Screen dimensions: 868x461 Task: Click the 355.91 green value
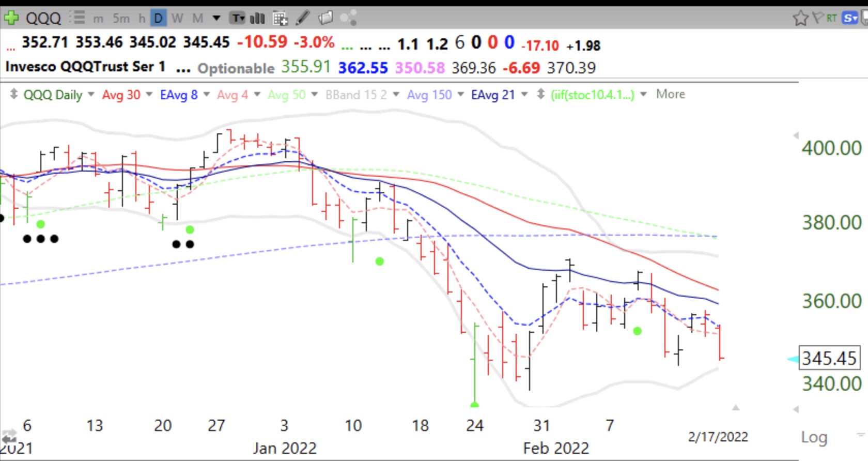point(306,67)
